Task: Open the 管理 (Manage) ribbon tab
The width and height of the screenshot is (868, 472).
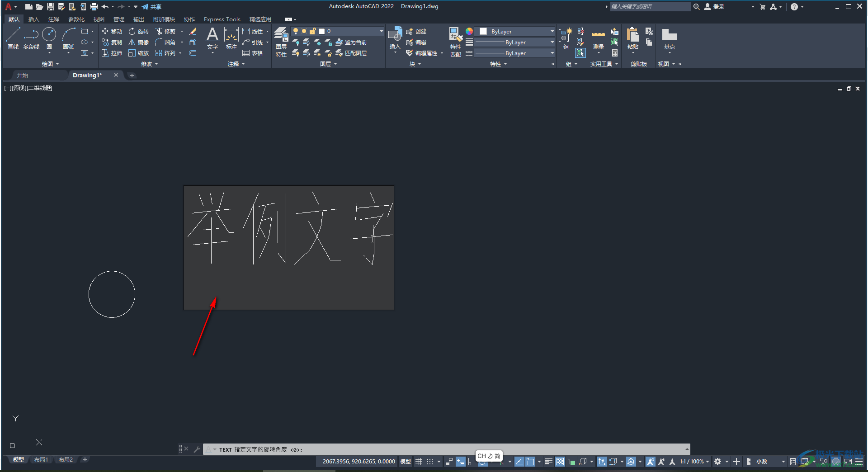Action: [x=119, y=19]
